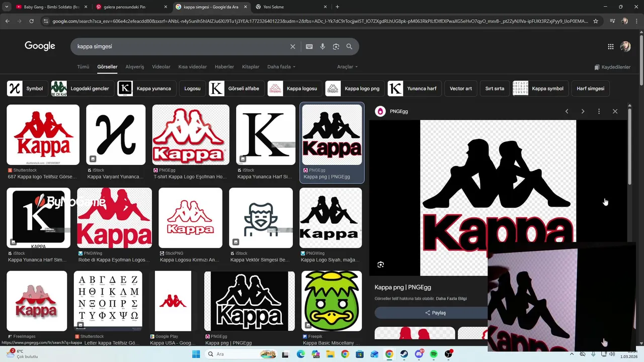Open the Google account profile picture
644x362 pixels.
pos(625,46)
